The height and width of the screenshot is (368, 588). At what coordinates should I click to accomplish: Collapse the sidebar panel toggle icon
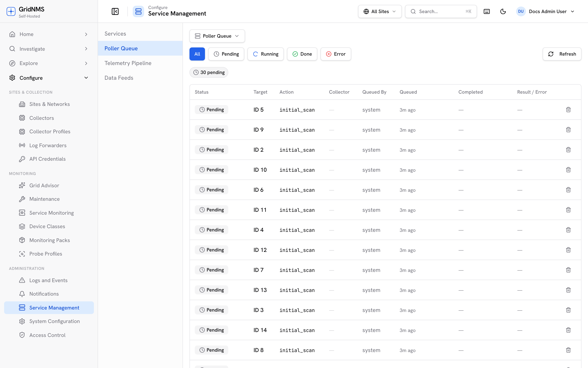tap(115, 11)
